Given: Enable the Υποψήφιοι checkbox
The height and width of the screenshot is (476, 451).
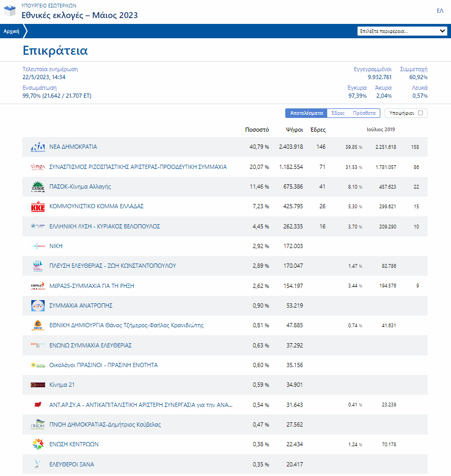Looking at the screenshot, I should click(x=420, y=113).
